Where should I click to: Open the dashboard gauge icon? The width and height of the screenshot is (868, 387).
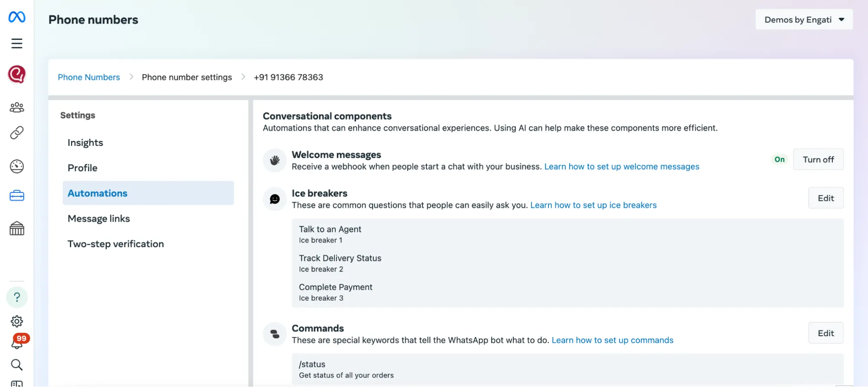pos(17,166)
